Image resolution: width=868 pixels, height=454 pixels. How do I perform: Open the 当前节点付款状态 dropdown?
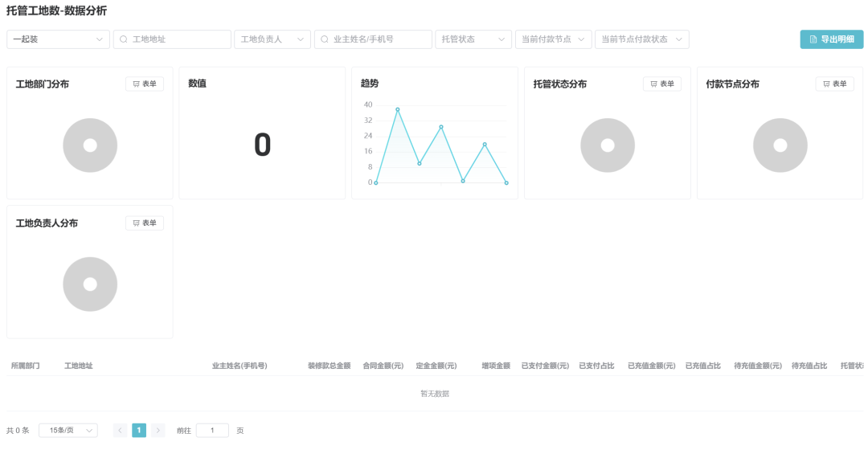pos(641,39)
